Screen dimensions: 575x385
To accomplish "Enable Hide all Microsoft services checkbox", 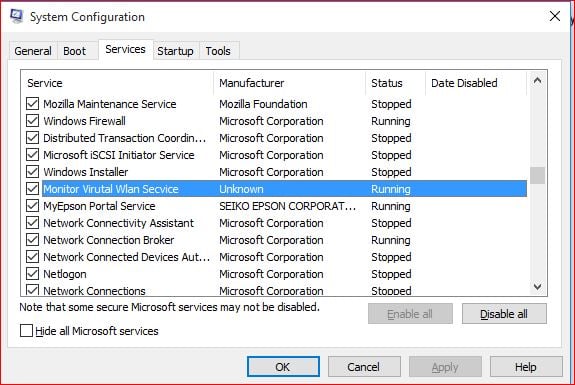I will coord(26,331).
